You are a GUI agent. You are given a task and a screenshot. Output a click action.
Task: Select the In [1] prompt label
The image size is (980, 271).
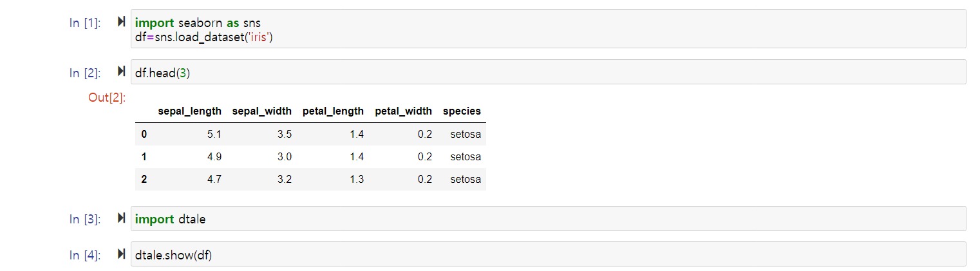pos(84,23)
